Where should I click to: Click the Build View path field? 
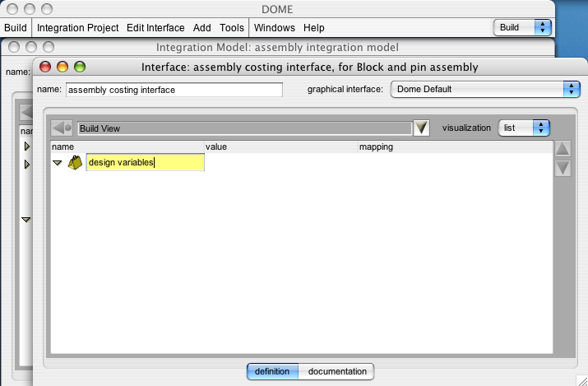pos(244,128)
